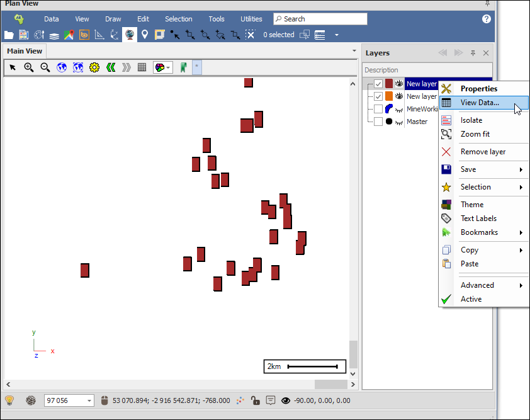This screenshot has width=530, height=420.
Task: Click the orange color swatch of second layer
Action: 389,96
